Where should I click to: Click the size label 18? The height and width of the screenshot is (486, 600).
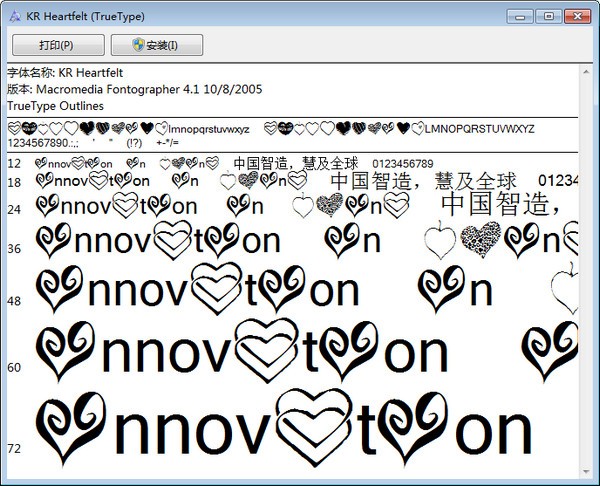click(x=14, y=183)
